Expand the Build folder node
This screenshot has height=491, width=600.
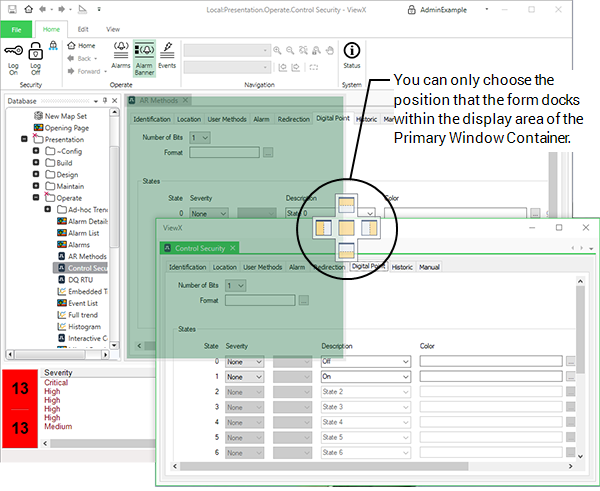pyautogui.click(x=37, y=162)
